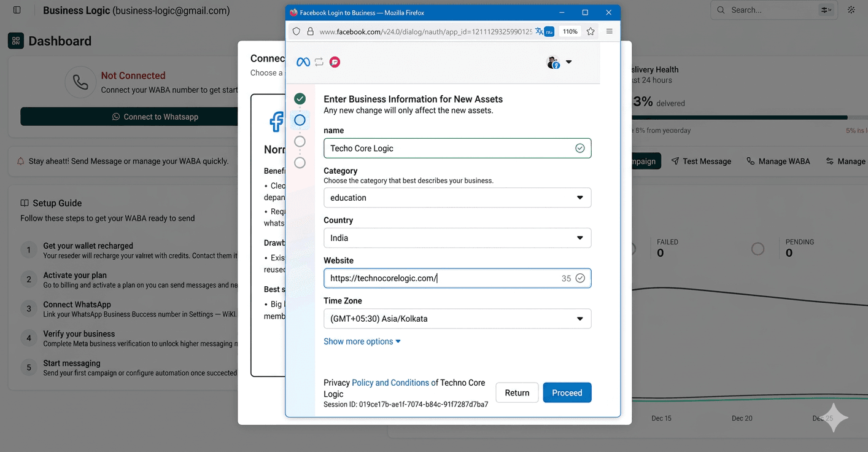Expand Show more options
This screenshot has height=452, width=868.
click(362, 341)
